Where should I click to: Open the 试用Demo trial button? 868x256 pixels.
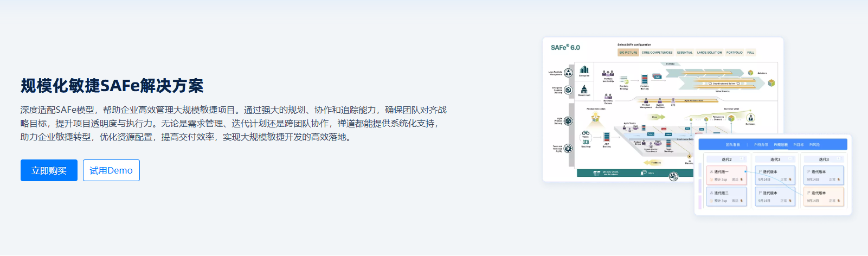[111, 170]
